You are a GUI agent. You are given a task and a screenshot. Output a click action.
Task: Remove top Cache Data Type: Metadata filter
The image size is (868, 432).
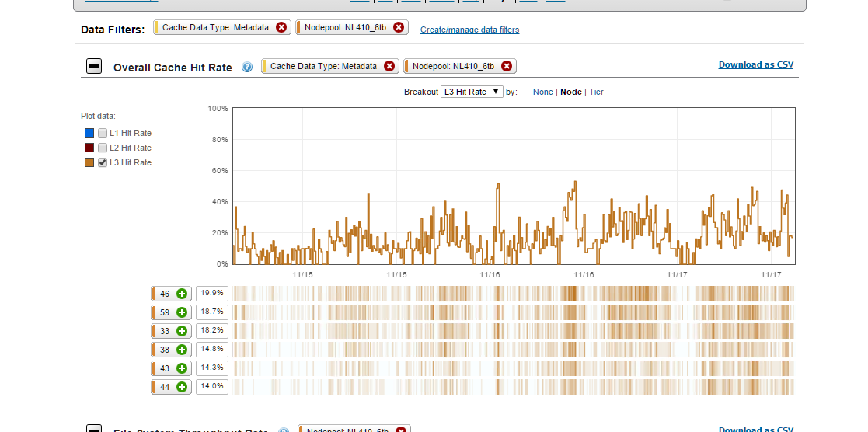(281, 27)
